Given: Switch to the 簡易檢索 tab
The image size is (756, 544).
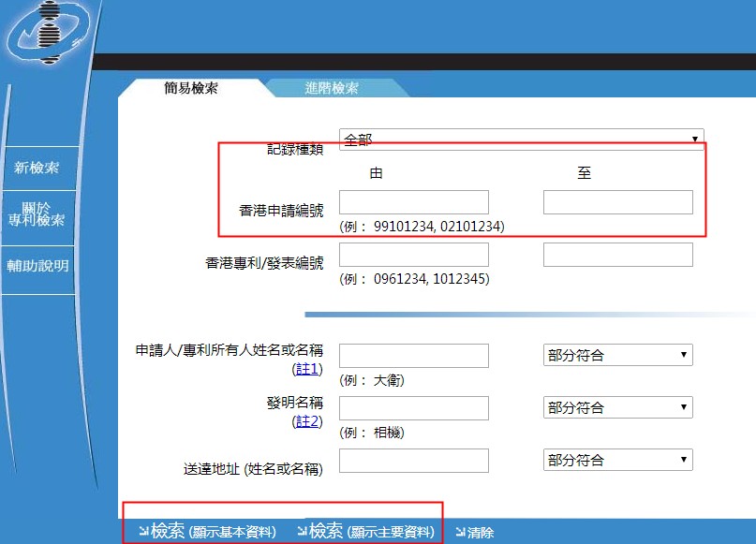Looking at the screenshot, I should pyautogui.click(x=191, y=88).
